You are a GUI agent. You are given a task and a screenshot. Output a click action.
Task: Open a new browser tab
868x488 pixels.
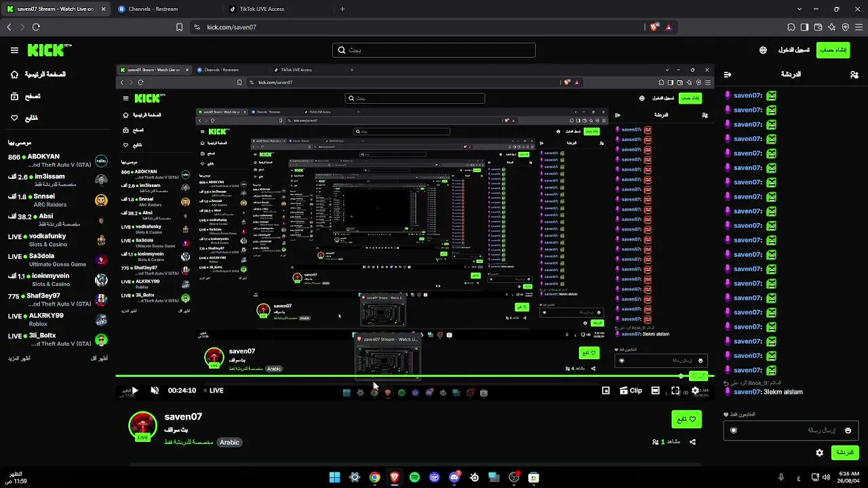pyautogui.click(x=342, y=9)
